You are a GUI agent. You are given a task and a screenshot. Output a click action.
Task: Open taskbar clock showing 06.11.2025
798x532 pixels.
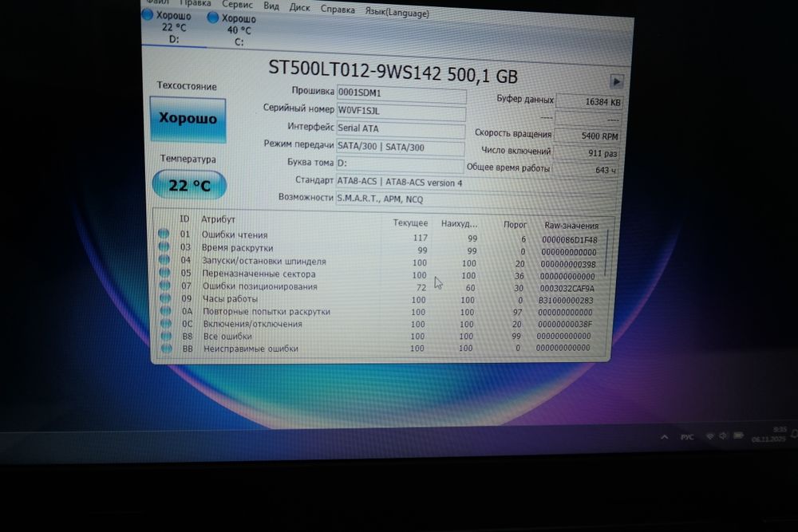pos(769,435)
